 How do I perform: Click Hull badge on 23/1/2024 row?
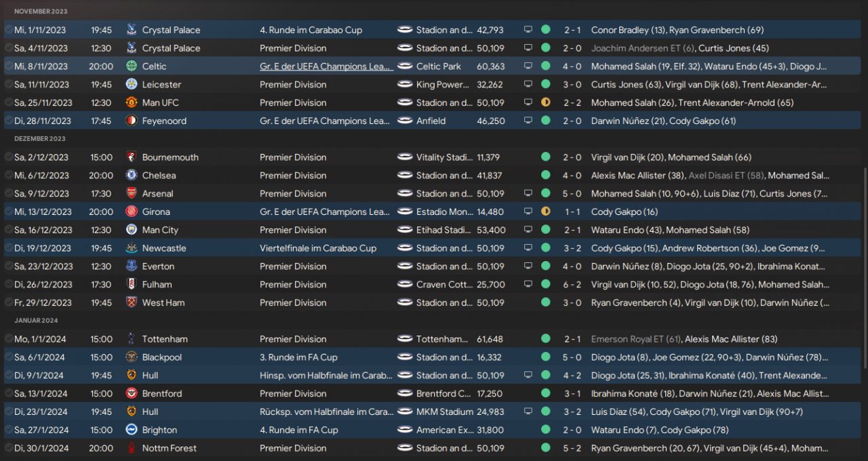pos(132,412)
